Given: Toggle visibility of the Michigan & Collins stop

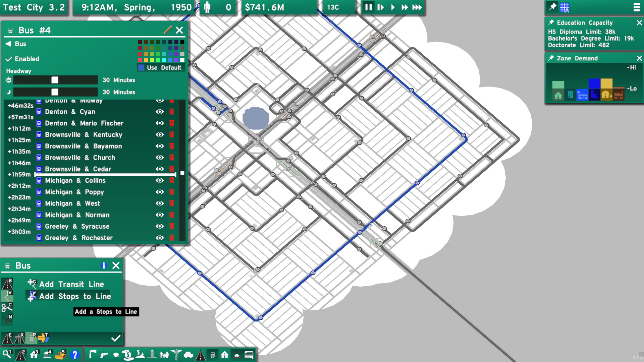Looking at the screenshot, I should [x=160, y=180].
